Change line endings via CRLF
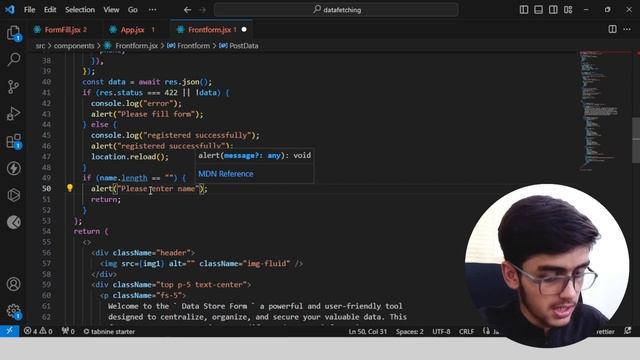The image size is (640, 360). pyautogui.click(x=467, y=331)
